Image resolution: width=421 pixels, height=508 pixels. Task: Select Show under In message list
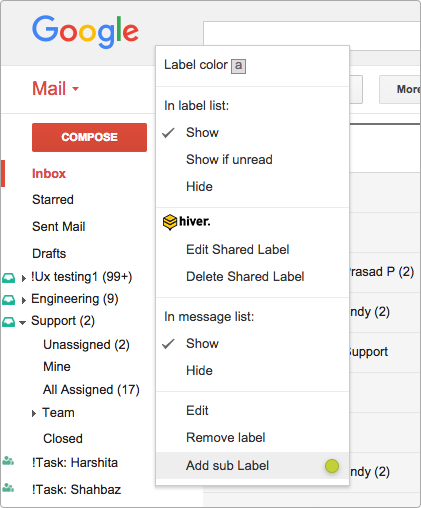click(x=202, y=344)
